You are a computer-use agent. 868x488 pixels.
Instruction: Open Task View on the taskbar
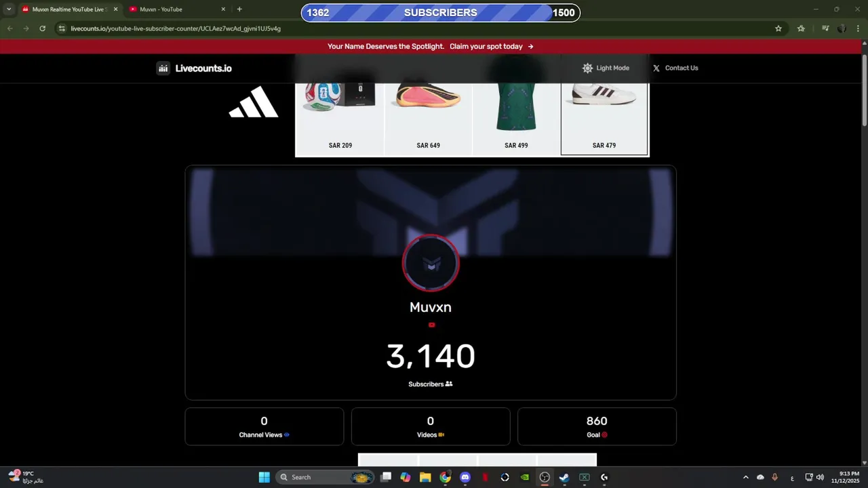(x=386, y=477)
